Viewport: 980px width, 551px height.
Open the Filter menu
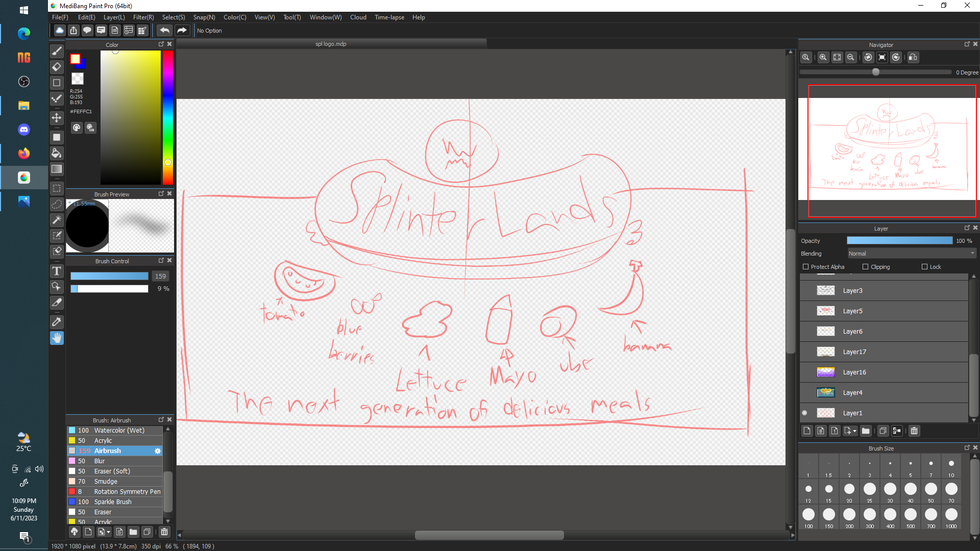pyautogui.click(x=143, y=17)
